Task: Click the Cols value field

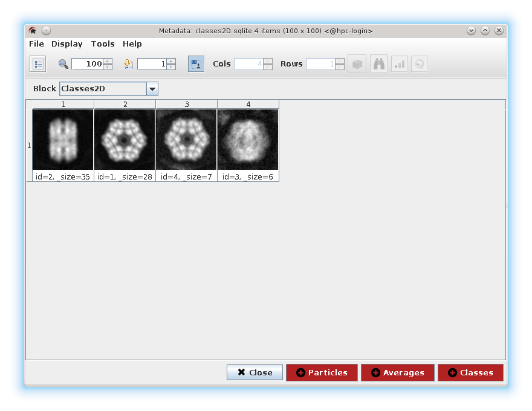Action: 248,63
